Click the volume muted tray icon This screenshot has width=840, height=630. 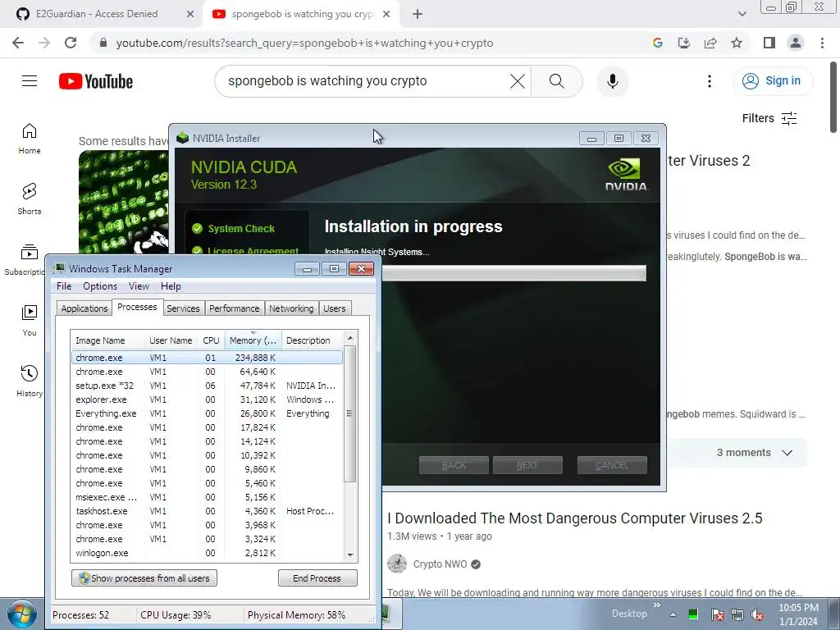point(757,614)
